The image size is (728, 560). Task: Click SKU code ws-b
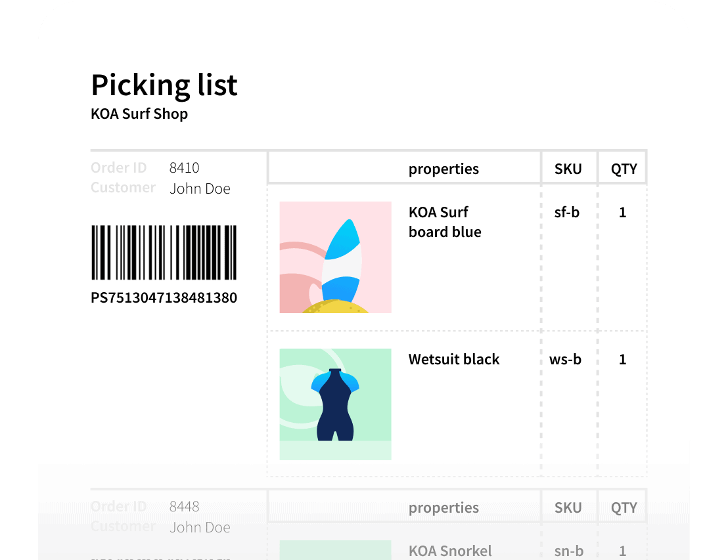point(565,359)
